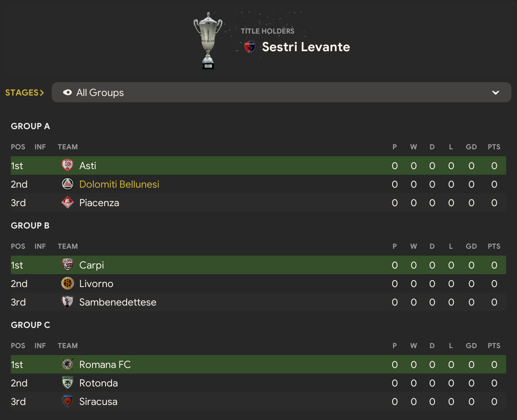Open the Dolomiti Bellunesi team link
Screen dimensions: 517x420
pyautogui.click(x=119, y=184)
